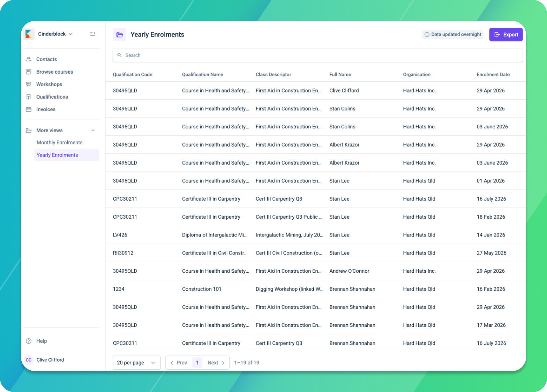Image resolution: width=547 pixels, height=392 pixels.
Task: Click the 14 Jan 2026 enrolment date
Action: 491,235
